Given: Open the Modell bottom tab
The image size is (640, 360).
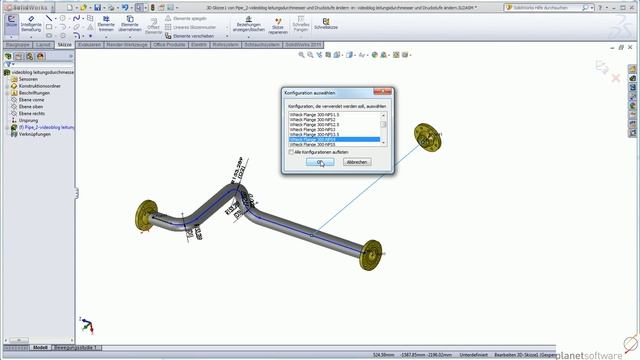Looking at the screenshot, I should point(40,348).
